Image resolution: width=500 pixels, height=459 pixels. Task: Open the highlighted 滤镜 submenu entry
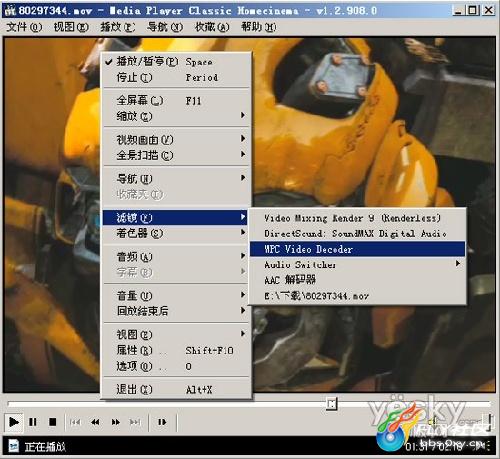click(x=175, y=218)
